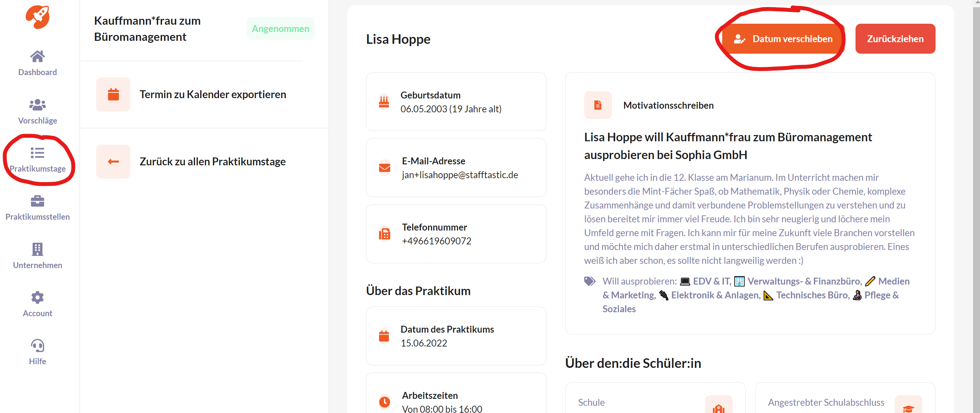Click the user-edit icon in Datum verschieben
Screen dimensions: 980x413
click(739, 39)
